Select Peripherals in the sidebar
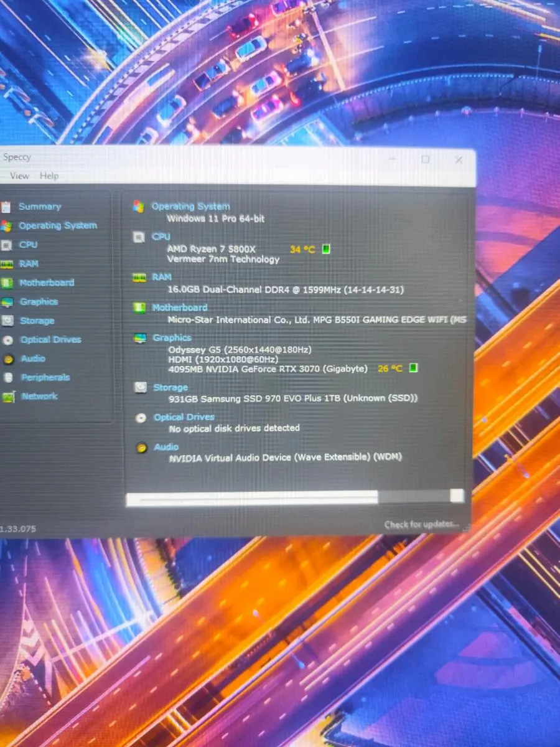 tap(45, 377)
